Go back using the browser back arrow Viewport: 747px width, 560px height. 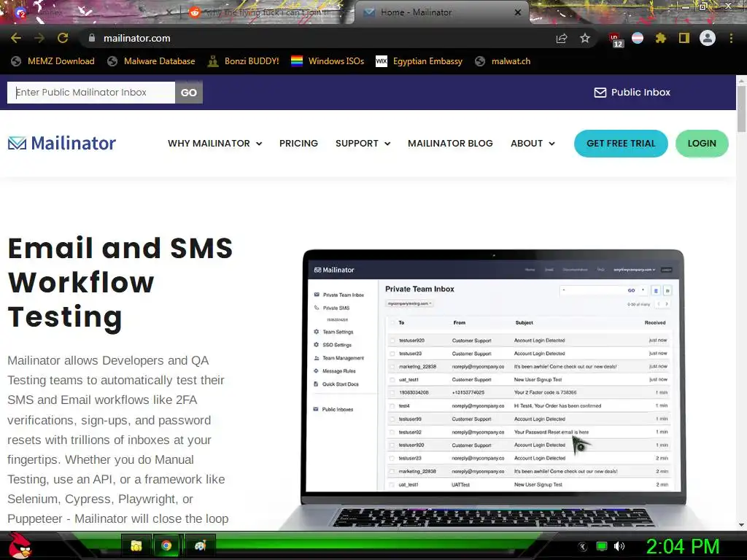coord(16,38)
